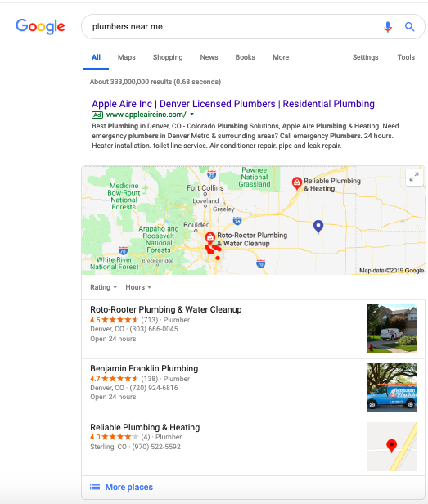The image size is (428, 504).
Task: Click the More places link
Action: [129, 487]
